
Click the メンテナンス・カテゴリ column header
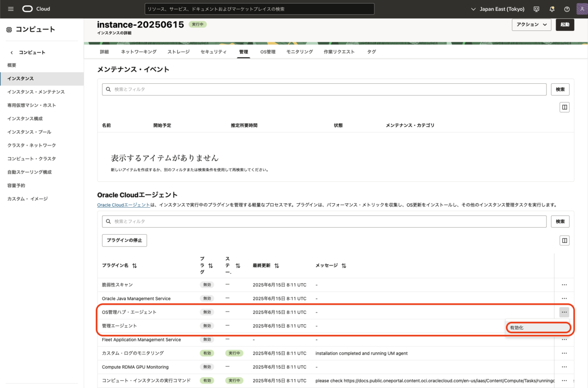[410, 125]
